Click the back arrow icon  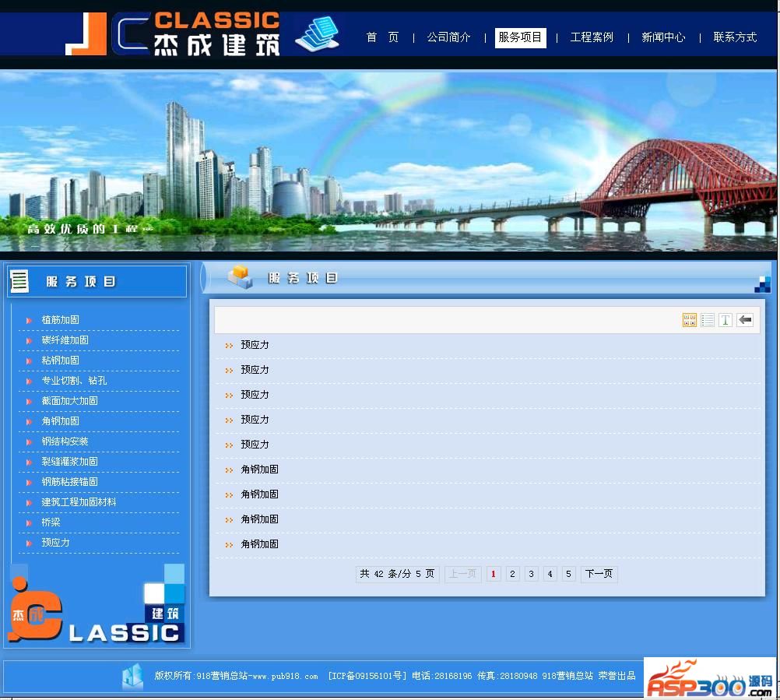[x=745, y=320]
